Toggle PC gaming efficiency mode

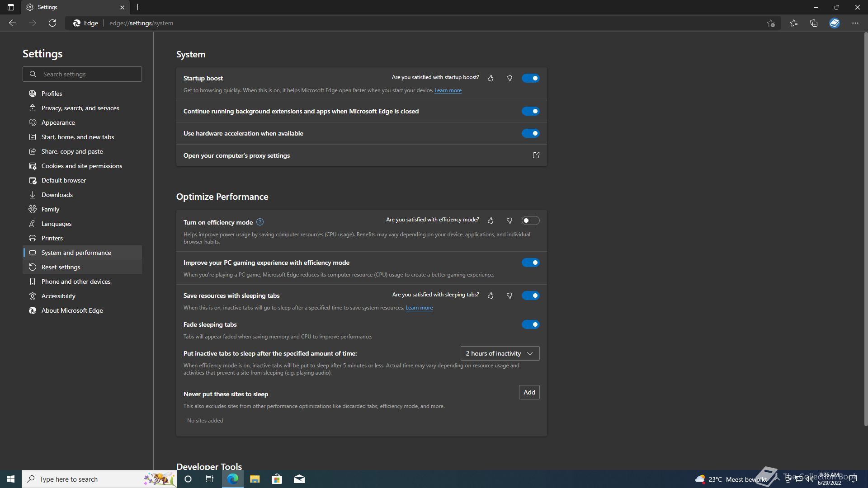click(x=531, y=263)
